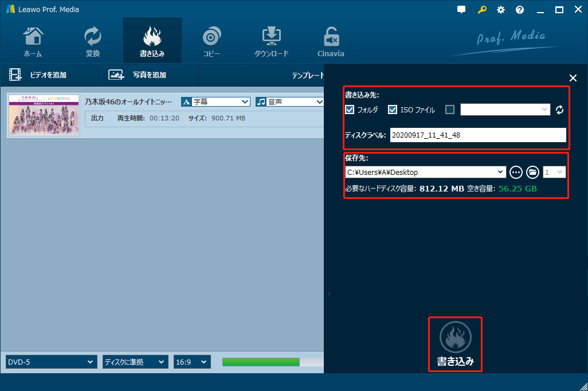Select the 書き込み burn module tab
This screenshot has width=588, height=391.
click(152, 40)
